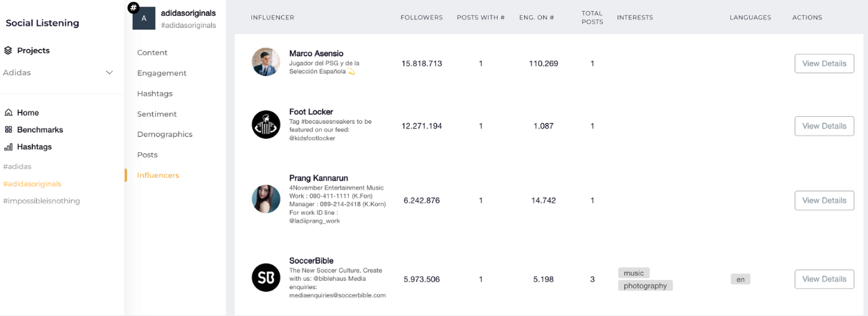868x316 pixels.
Task: Click engagement value 14.742
Action: (x=543, y=201)
